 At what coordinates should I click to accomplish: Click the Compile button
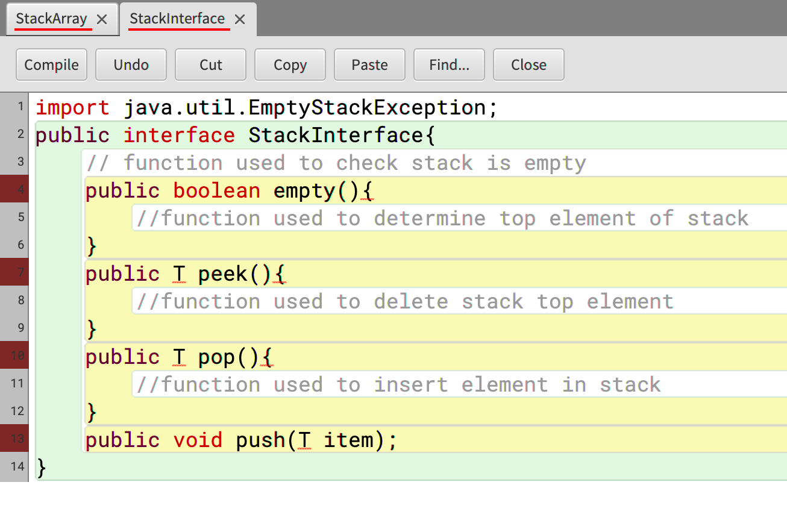tap(51, 64)
